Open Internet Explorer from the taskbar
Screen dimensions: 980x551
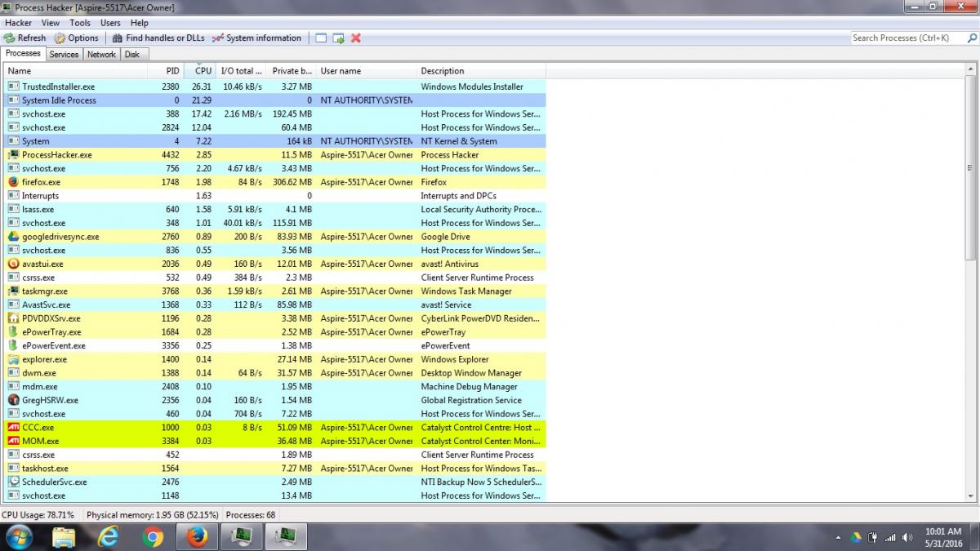[x=108, y=537]
